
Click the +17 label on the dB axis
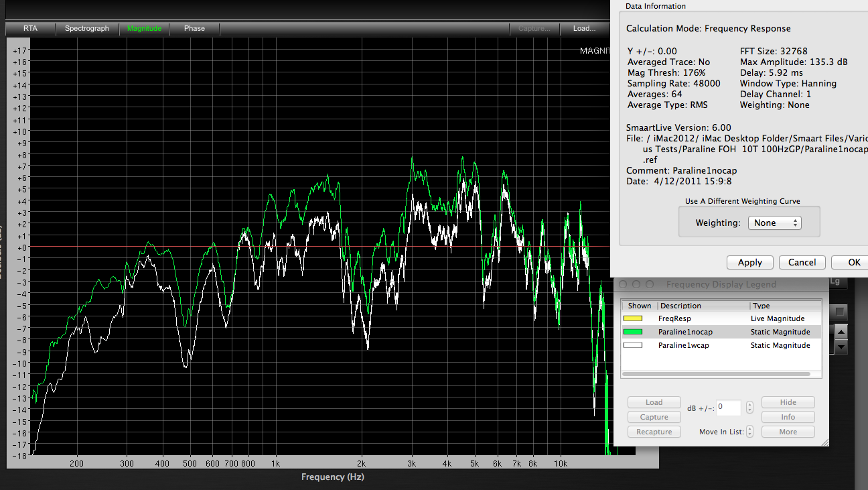(x=19, y=50)
